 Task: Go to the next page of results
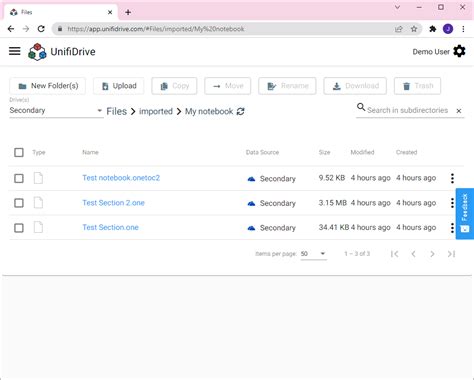coord(432,254)
